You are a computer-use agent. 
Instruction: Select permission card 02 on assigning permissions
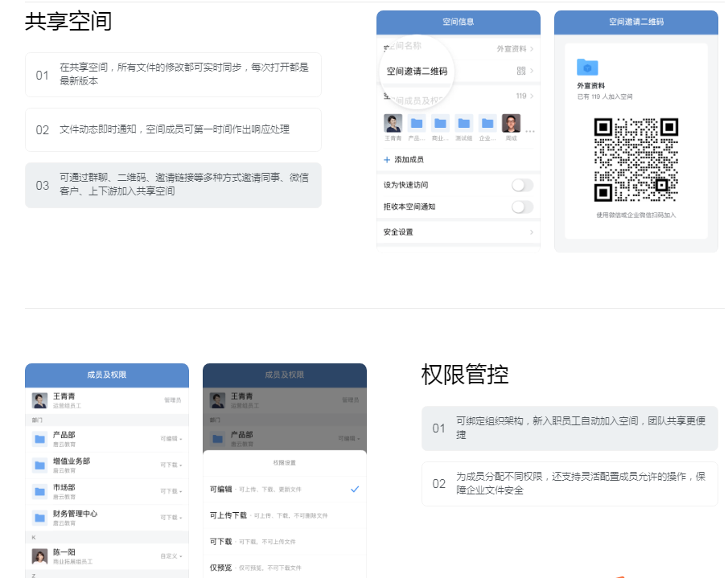click(x=570, y=483)
